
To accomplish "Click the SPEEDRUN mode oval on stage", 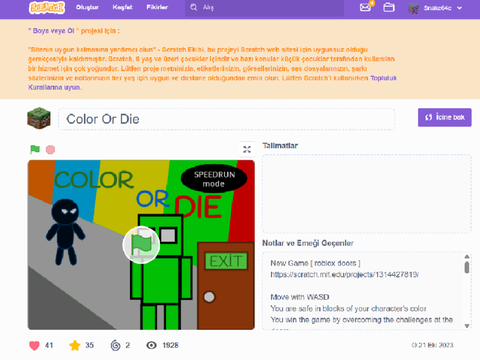I will click(214, 179).
